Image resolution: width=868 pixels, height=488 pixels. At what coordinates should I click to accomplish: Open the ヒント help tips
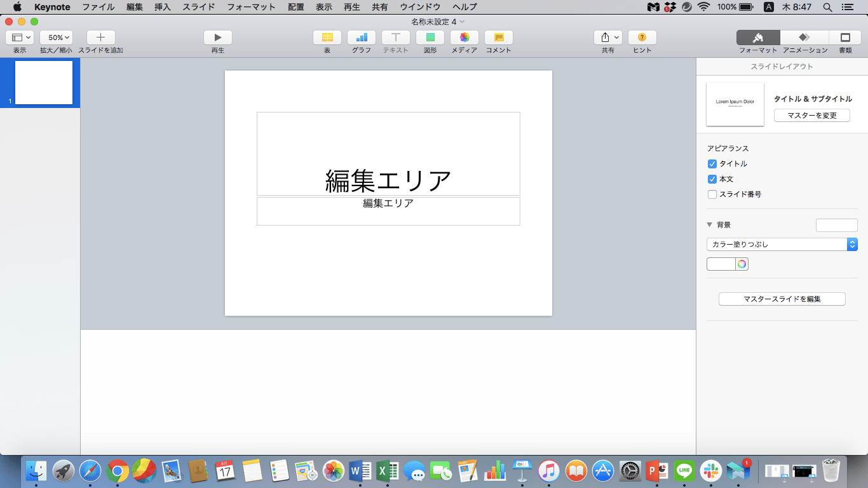642,37
